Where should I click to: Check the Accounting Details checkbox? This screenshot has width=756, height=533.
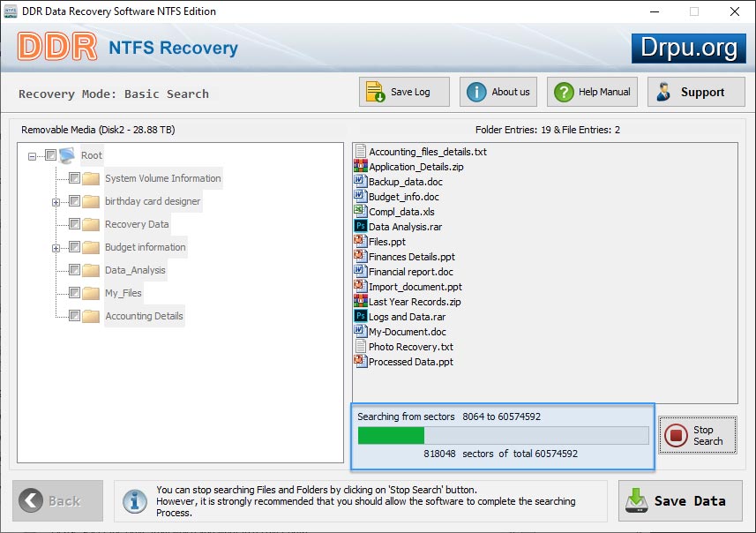point(74,315)
